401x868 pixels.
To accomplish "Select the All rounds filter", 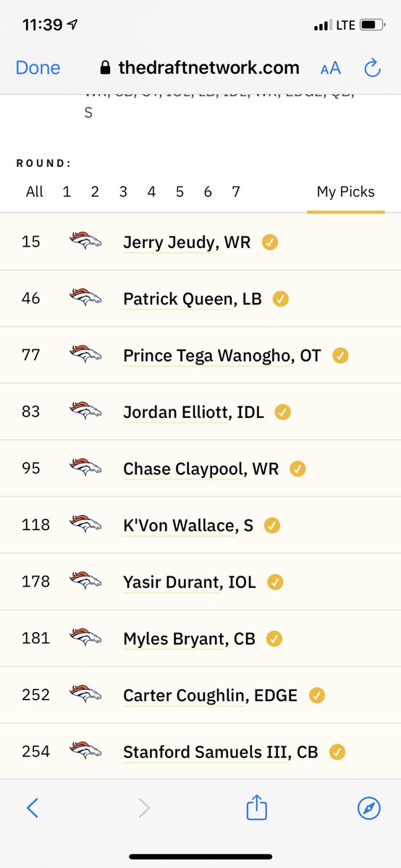I will tap(34, 192).
